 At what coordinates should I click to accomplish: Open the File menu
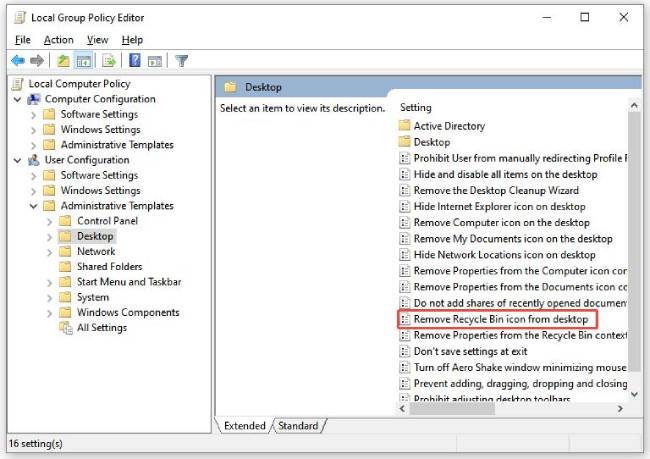click(23, 40)
